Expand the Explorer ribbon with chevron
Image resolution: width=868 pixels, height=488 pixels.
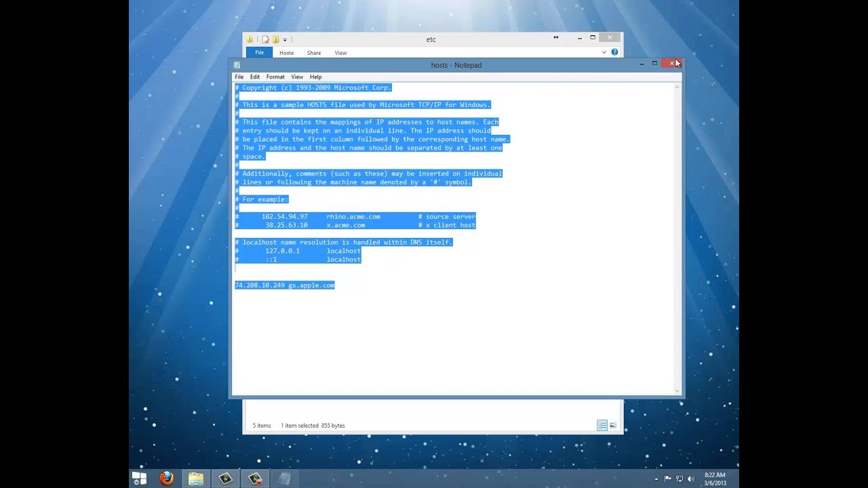604,52
